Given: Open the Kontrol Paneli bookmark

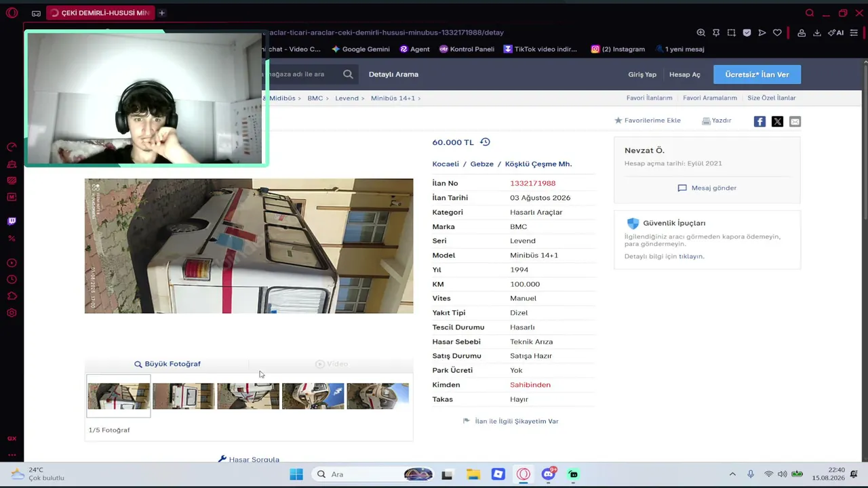Looking at the screenshot, I should [x=467, y=49].
